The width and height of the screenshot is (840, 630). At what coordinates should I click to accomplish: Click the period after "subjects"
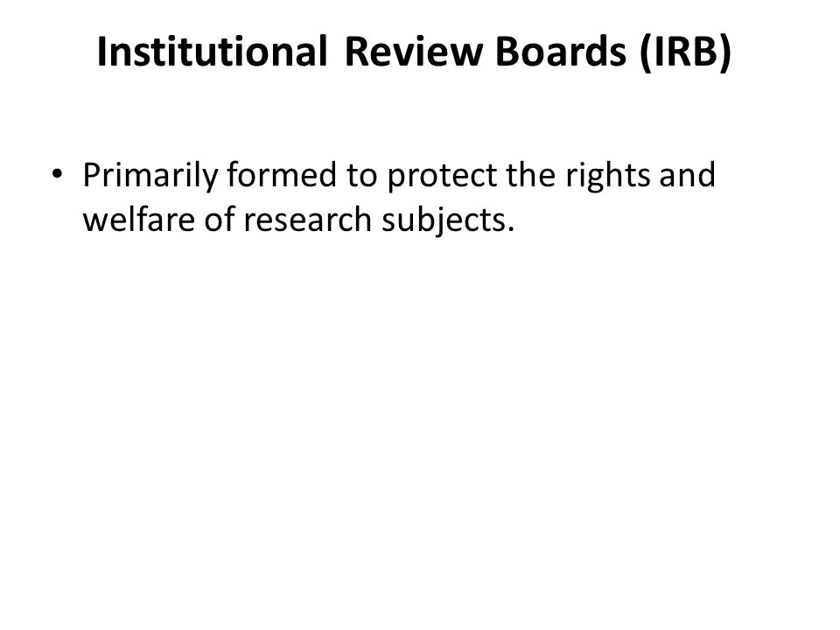[x=510, y=228]
